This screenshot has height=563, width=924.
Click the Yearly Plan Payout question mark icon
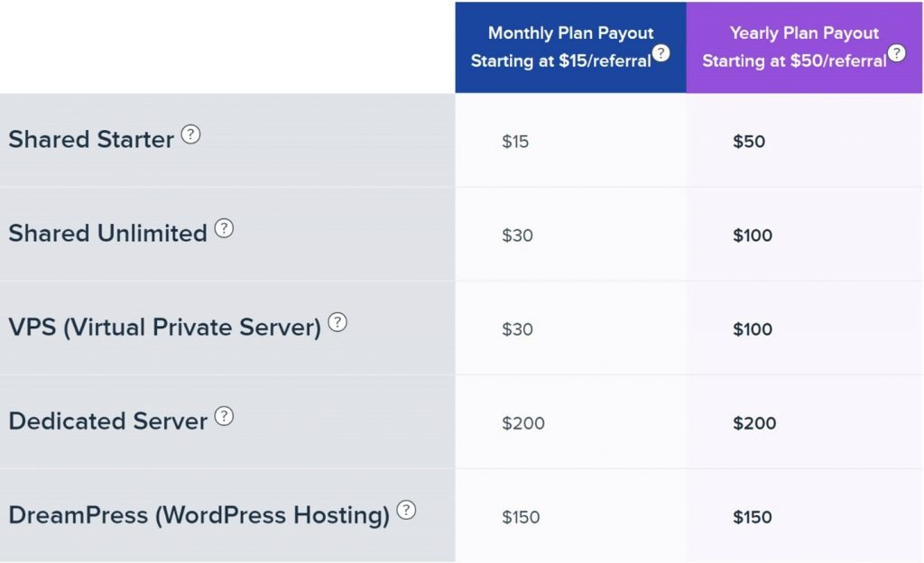(896, 53)
